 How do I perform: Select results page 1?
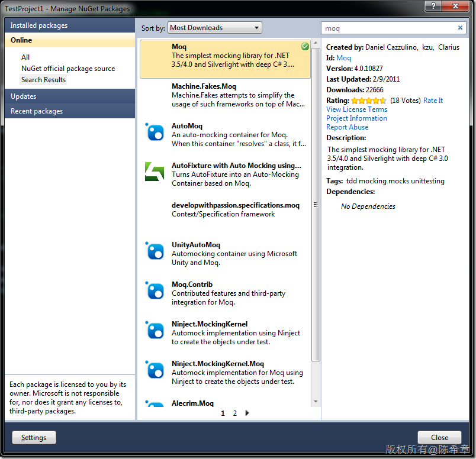(223, 413)
